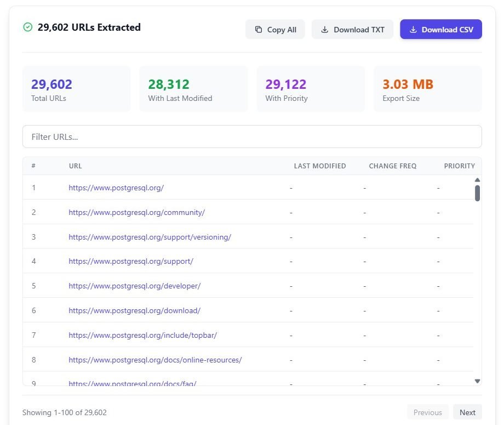
Task: Click the table scrollbar down arrow
Action: coord(477,381)
